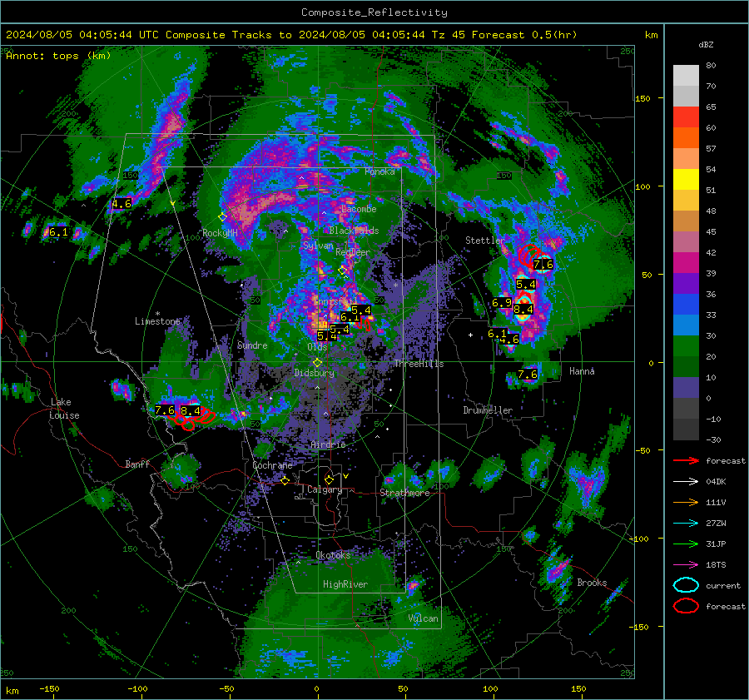The height and width of the screenshot is (700, 749).
Task: Click the Didsbury town label
Action: point(315,373)
